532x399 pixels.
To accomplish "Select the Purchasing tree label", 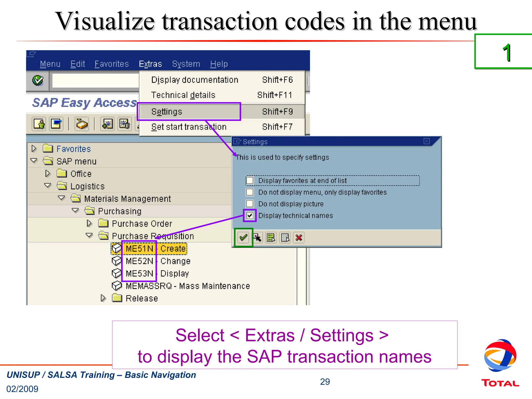I will point(120,211).
